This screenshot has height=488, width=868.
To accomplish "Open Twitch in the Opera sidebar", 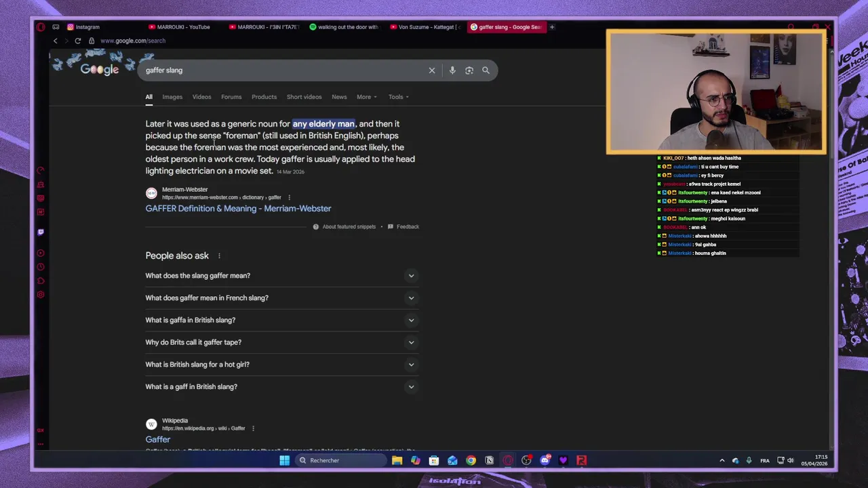I will 41,232.
